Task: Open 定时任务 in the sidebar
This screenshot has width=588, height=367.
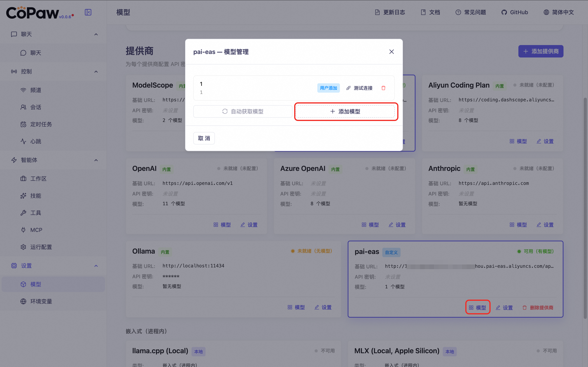Action: click(41, 124)
